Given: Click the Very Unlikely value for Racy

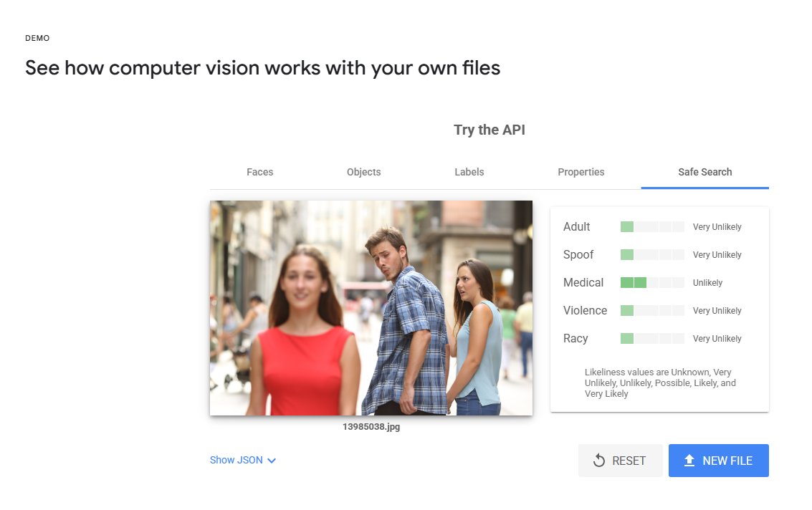Looking at the screenshot, I should (x=717, y=339).
